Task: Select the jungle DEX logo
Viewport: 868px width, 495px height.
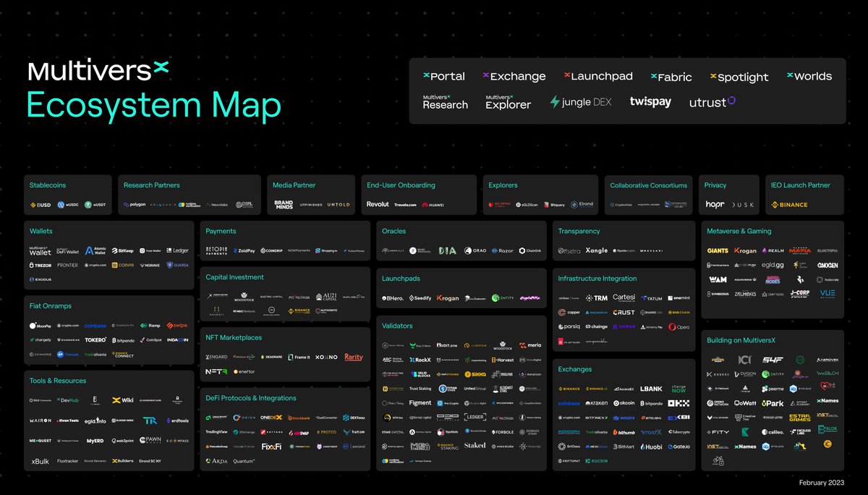Action: (x=581, y=102)
